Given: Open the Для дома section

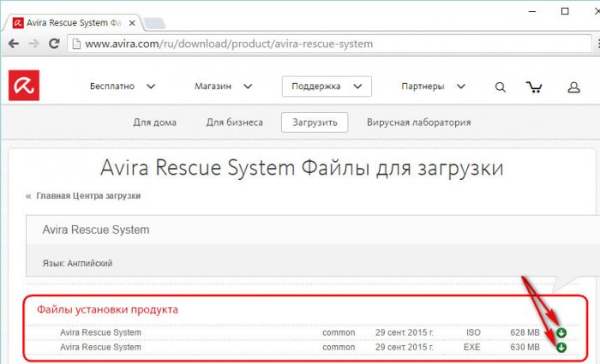Looking at the screenshot, I should tap(154, 122).
